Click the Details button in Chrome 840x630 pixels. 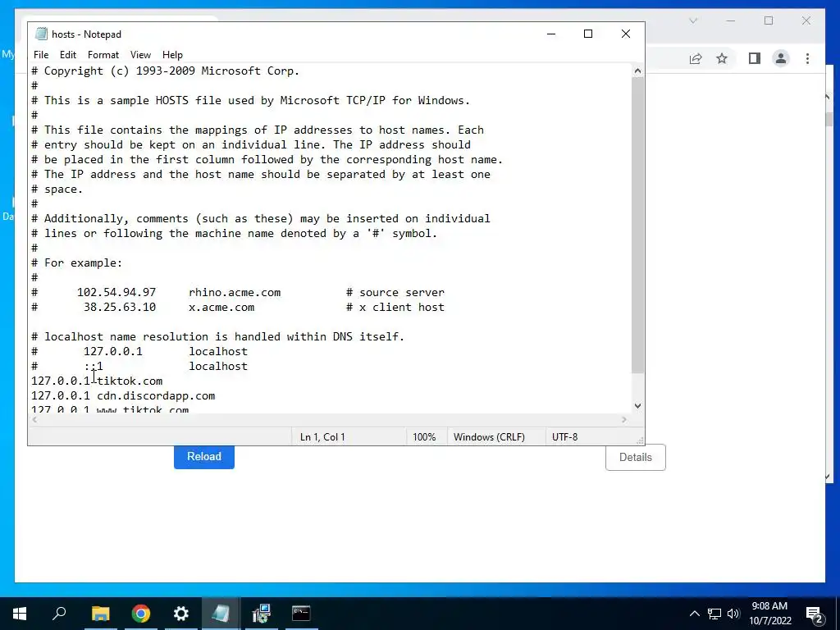636,457
